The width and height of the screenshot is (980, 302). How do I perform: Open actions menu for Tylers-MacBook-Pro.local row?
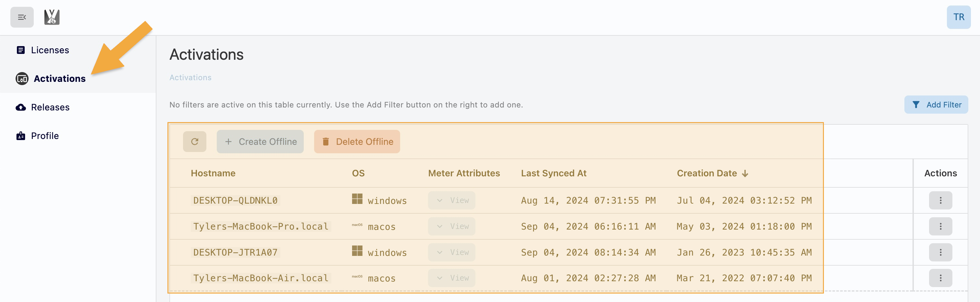(x=940, y=226)
